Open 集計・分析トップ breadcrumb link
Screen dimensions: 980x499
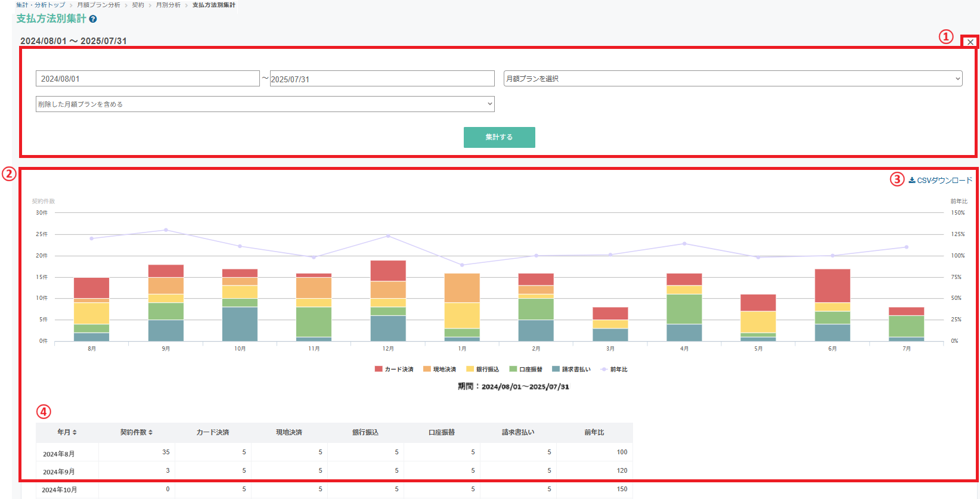click(41, 5)
